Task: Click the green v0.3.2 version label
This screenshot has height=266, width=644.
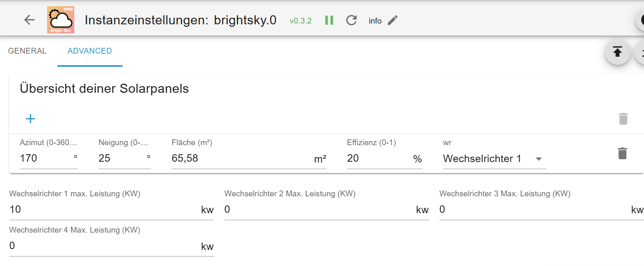Action: click(x=300, y=21)
